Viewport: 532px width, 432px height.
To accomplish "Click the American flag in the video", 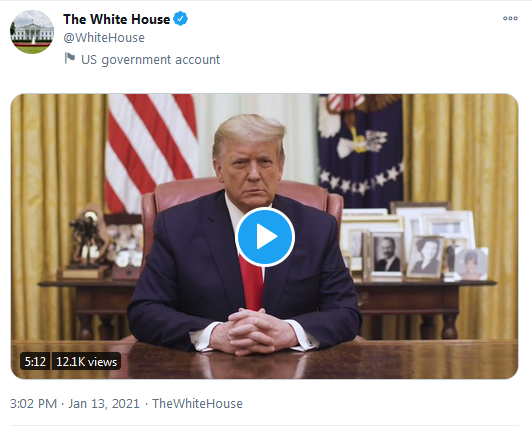I will (x=151, y=149).
